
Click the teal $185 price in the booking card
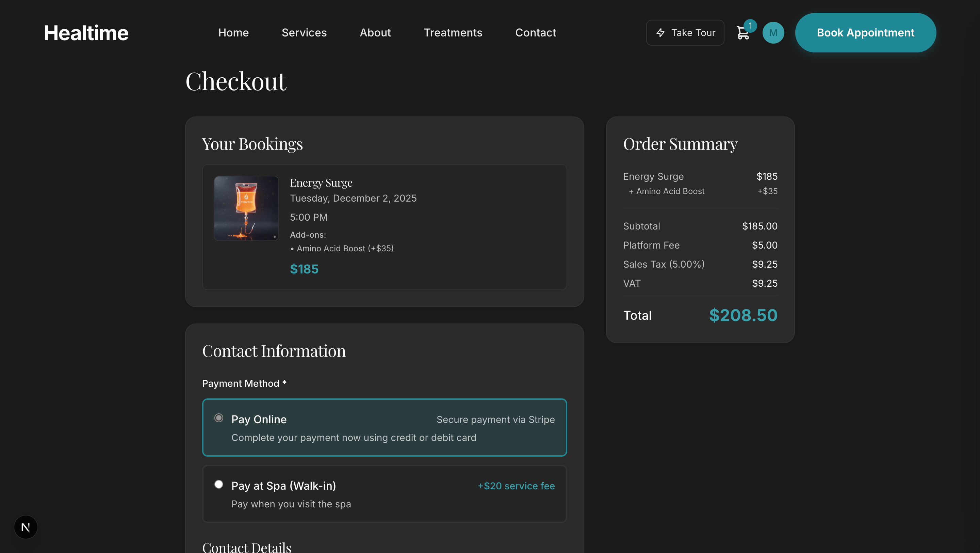coord(304,269)
